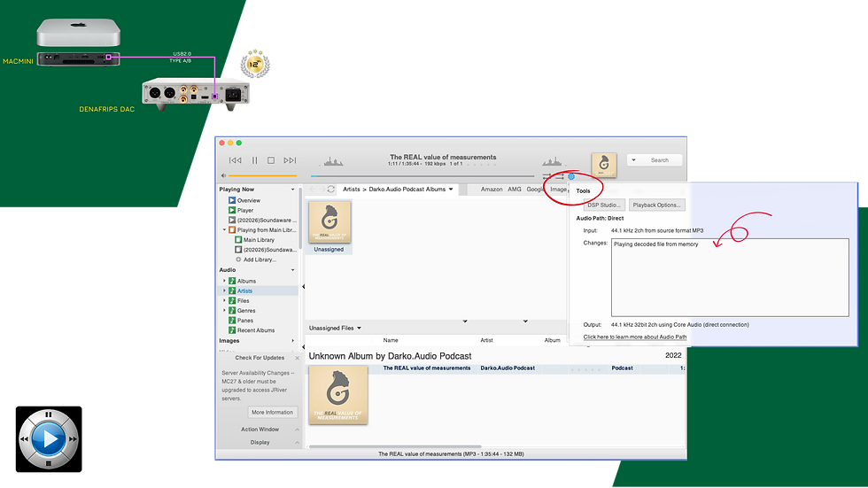Expand the Genres tree node arrow
This screenshot has height=488, width=868.
pyautogui.click(x=224, y=311)
